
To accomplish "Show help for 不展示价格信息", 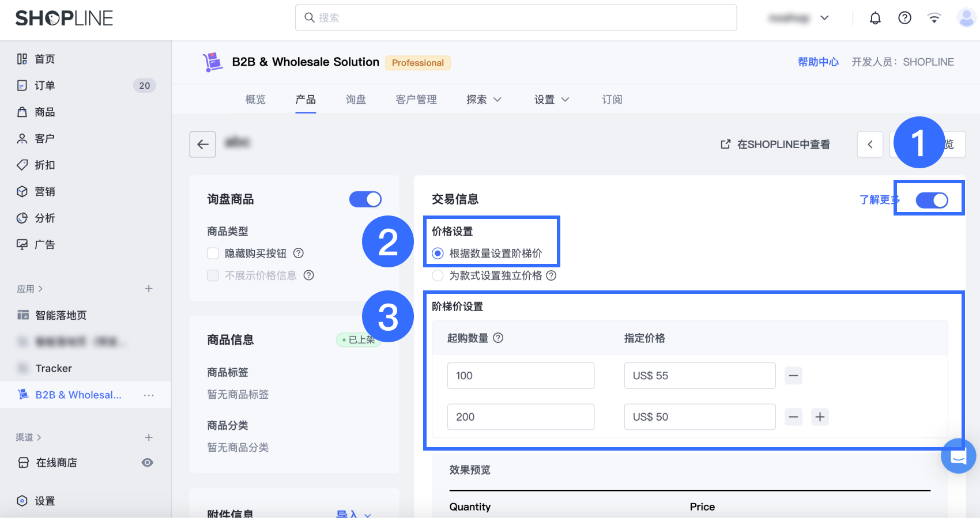I will point(309,275).
